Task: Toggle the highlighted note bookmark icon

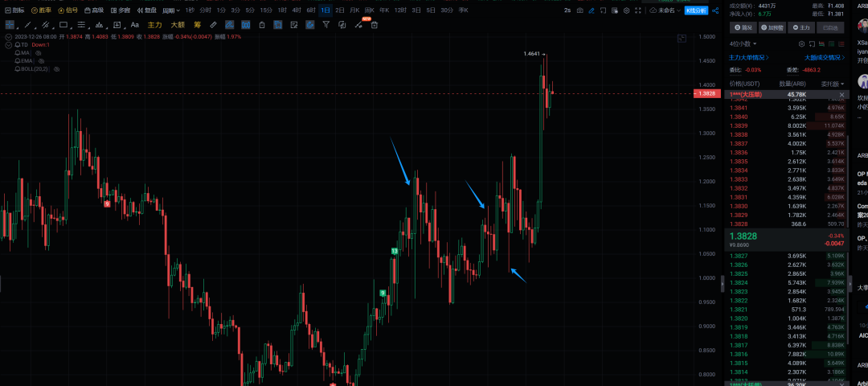Action: [278, 25]
